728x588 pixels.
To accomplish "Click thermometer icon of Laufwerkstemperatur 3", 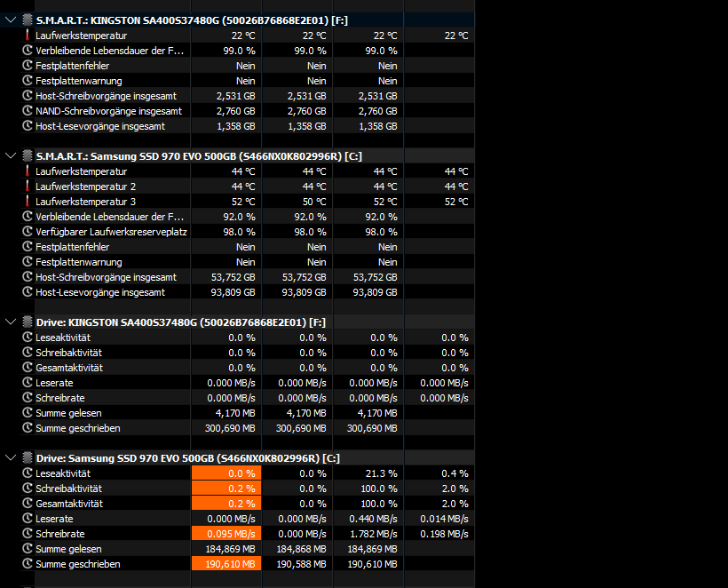I will [x=28, y=201].
